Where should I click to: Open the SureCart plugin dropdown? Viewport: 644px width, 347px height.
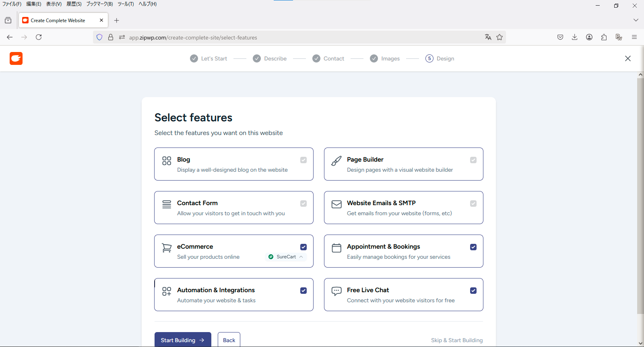(286, 257)
